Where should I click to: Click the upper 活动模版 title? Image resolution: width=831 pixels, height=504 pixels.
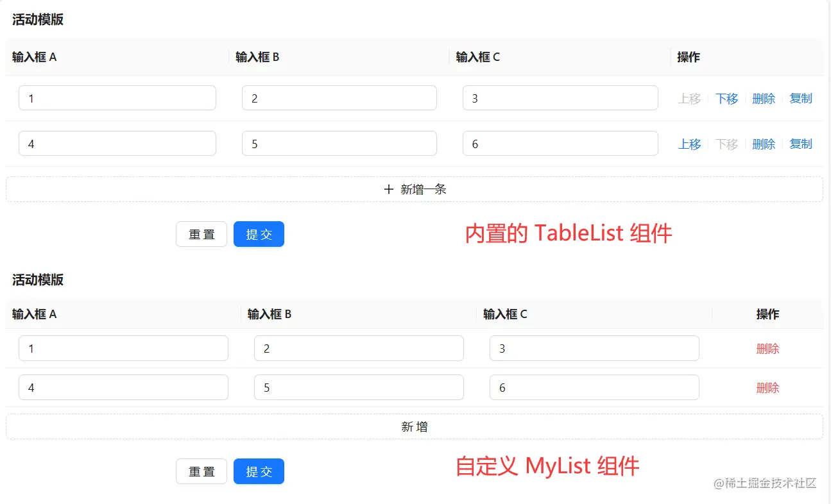[38, 19]
